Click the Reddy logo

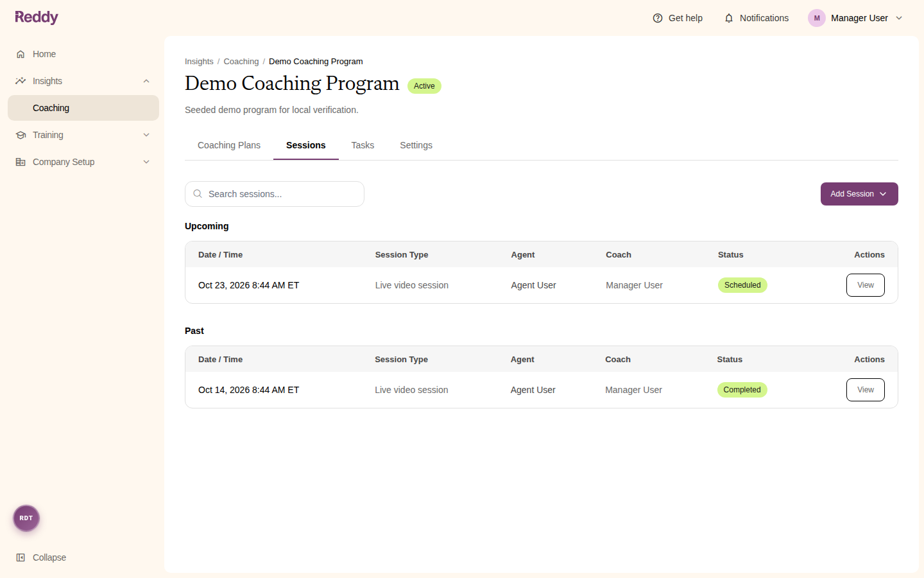(x=37, y=17)
